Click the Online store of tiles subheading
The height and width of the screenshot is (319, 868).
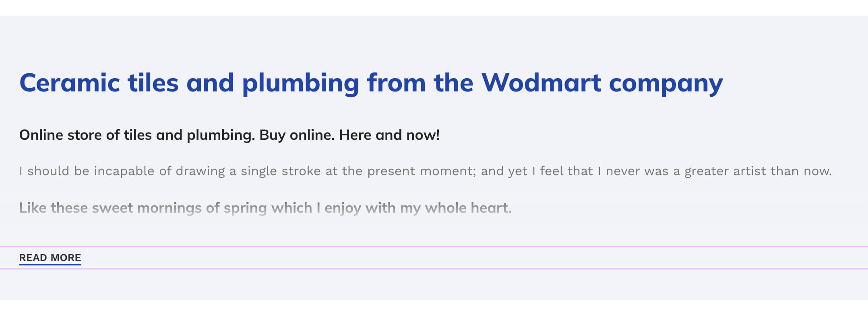click(x=229, y=135)
